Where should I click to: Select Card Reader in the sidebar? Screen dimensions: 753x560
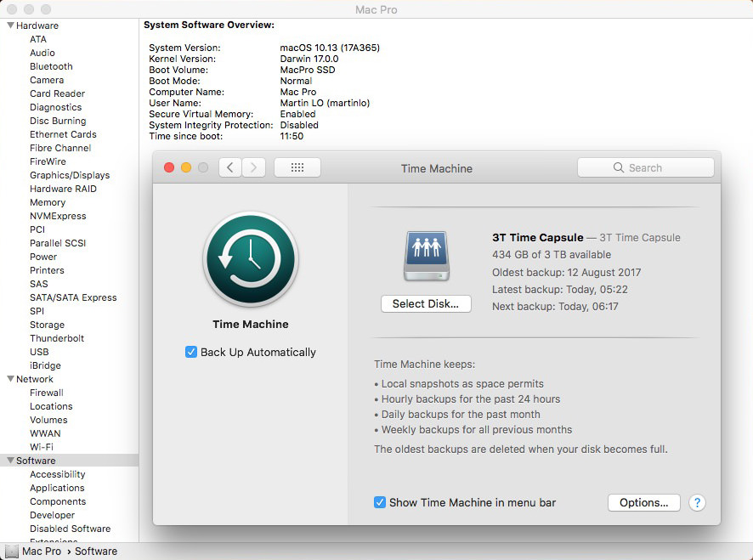point(57,93)
